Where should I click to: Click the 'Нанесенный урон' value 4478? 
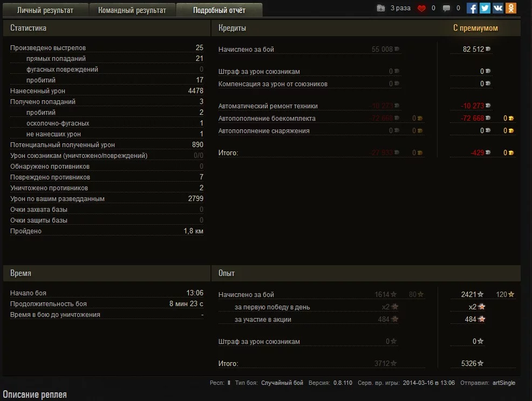coord(195,91)
